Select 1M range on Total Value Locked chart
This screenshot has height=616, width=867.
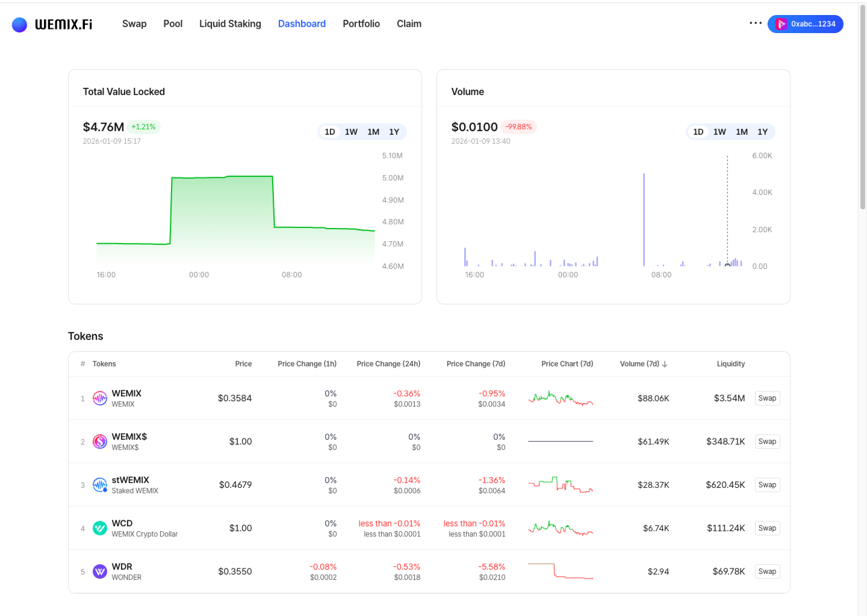pyautogui.click(x=373, y=132)
